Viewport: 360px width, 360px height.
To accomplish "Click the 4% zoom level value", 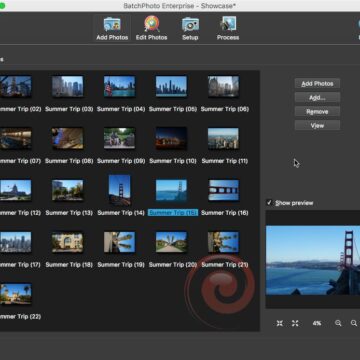I will pos(317,323).
